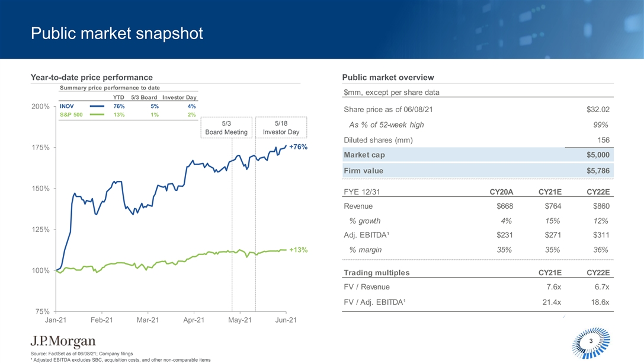Select the FV / Revenue row label

367,287
